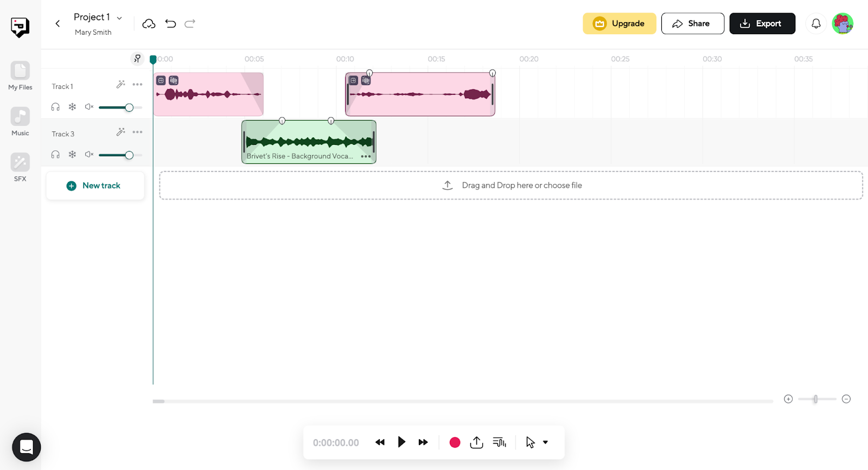This screenshot has height=470, width=868.
Task: Open the audio levels icon in playback bar
Action: [500, 442]
